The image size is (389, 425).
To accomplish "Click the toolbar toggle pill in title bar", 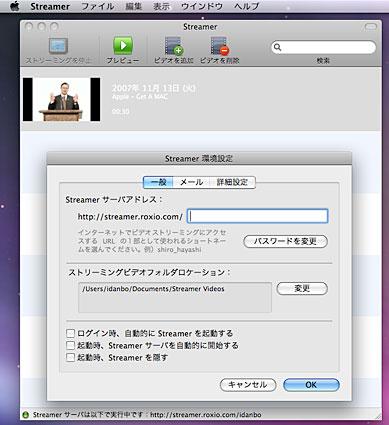I will (370, 26).
